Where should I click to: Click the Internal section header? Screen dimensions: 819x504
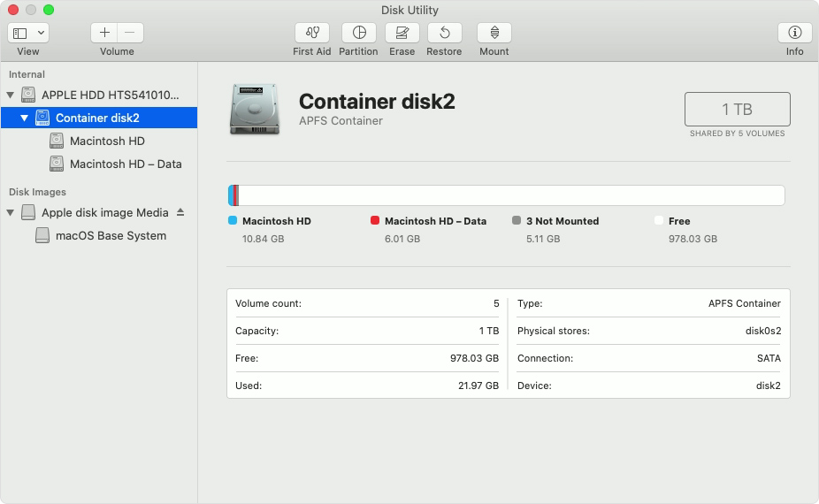pos(27,74)
